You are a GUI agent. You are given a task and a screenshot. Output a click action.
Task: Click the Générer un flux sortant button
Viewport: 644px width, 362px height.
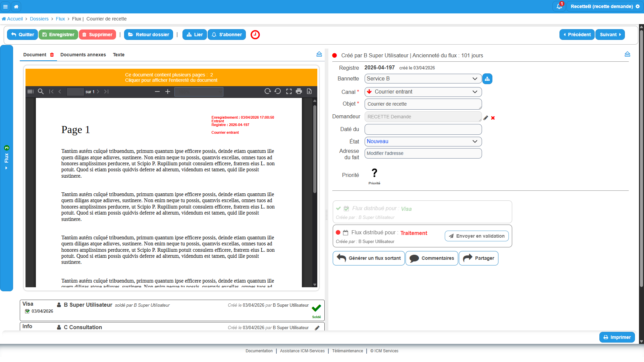pos(369,258)
